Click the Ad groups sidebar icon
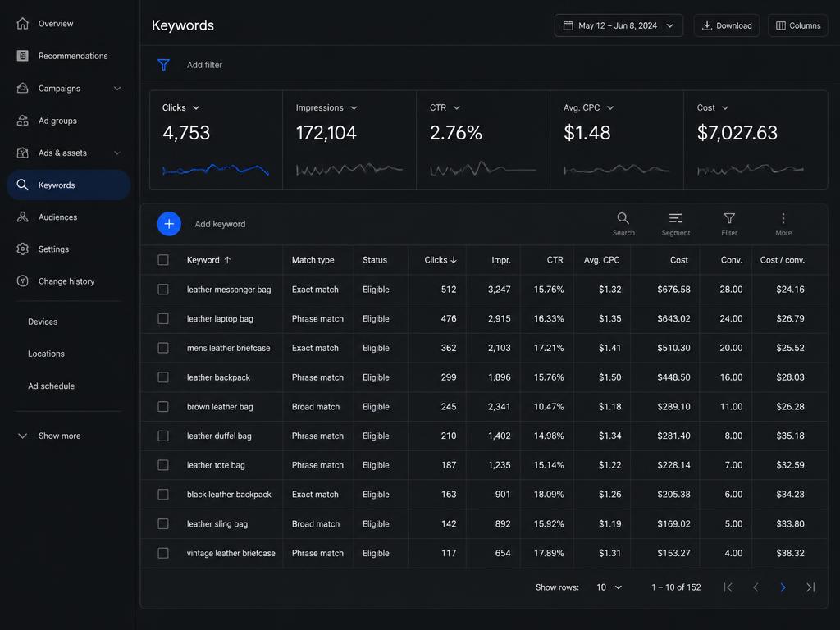 click(x=22, y=121)
